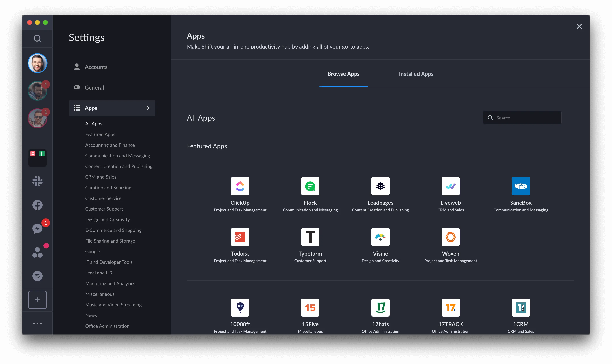Open Asana from the sidebar
Screen dimensions: 612x364
(37, 252)
